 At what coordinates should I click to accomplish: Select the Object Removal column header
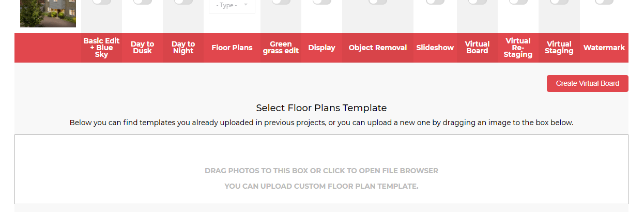point(378,48)
